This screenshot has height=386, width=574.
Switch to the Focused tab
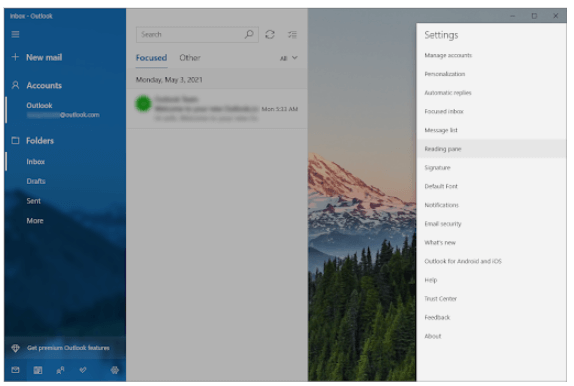click(x=151, y=58)
